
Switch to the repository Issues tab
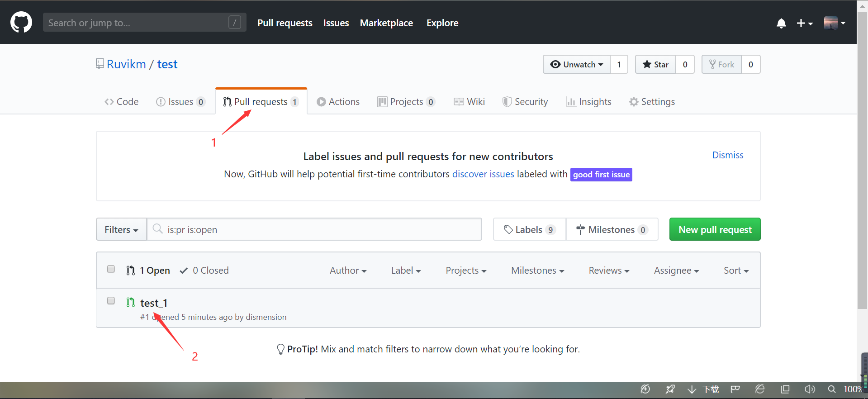tap(180, 102)
